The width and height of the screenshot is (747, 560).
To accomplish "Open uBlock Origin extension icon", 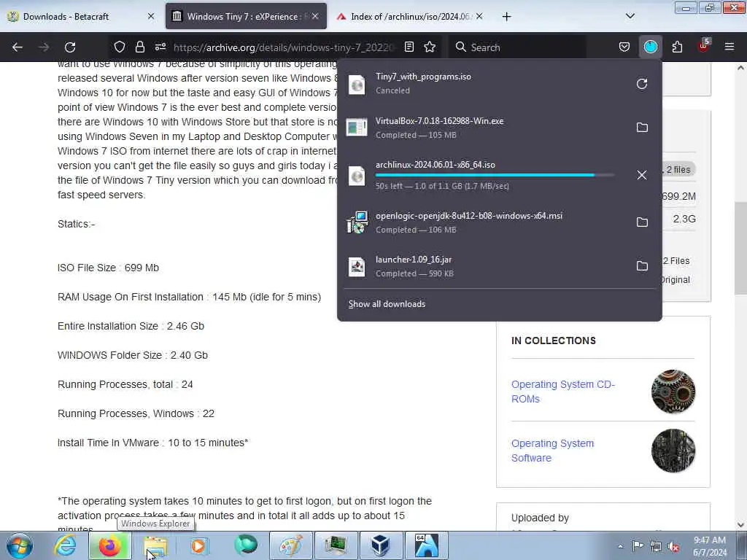I will (704, 46).
